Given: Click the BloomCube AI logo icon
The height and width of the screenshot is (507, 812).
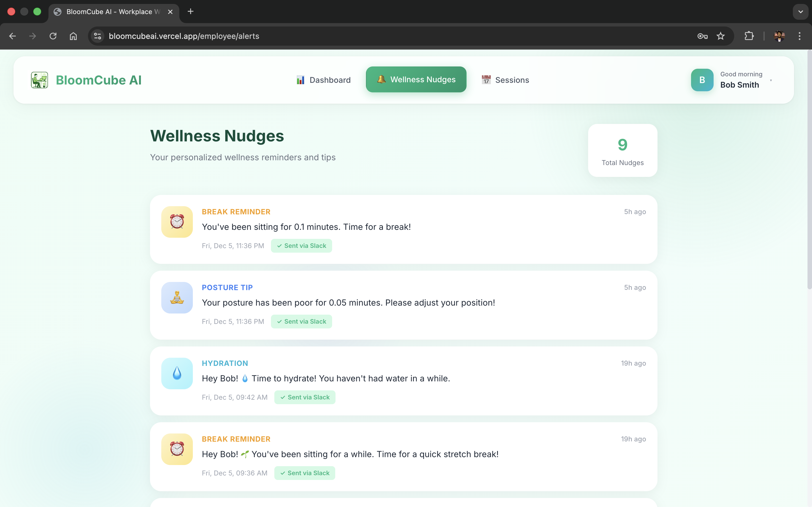Looking at the screenshot, I should click(x=39, y=80).
